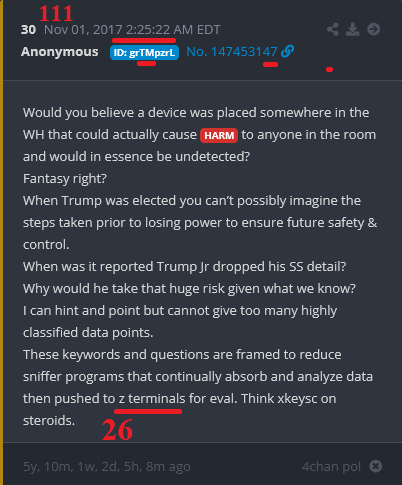Click the final word "steroids."
Viewport: 402px width, 485px height.
click(49, 421)
